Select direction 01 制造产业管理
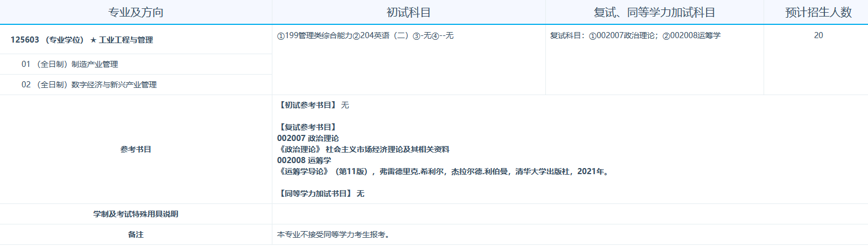Viewport: 868px width, 246px height. (70, 64)
